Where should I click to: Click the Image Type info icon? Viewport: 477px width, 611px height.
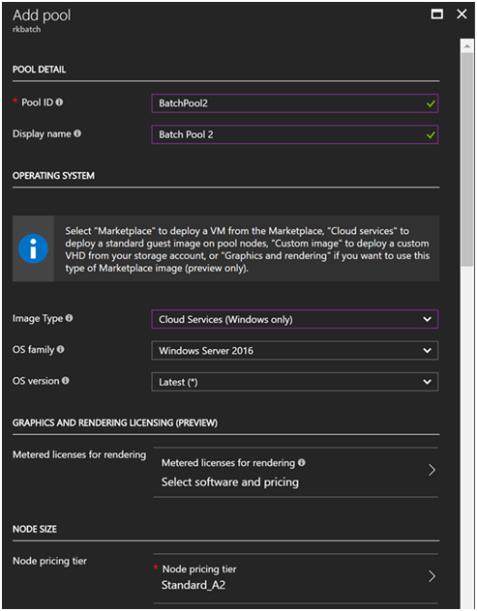69,318
